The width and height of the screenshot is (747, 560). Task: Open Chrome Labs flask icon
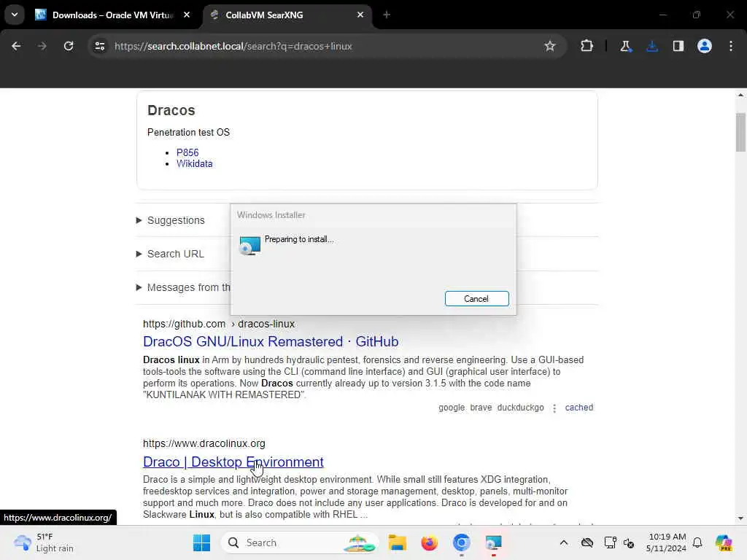point(625,46)
